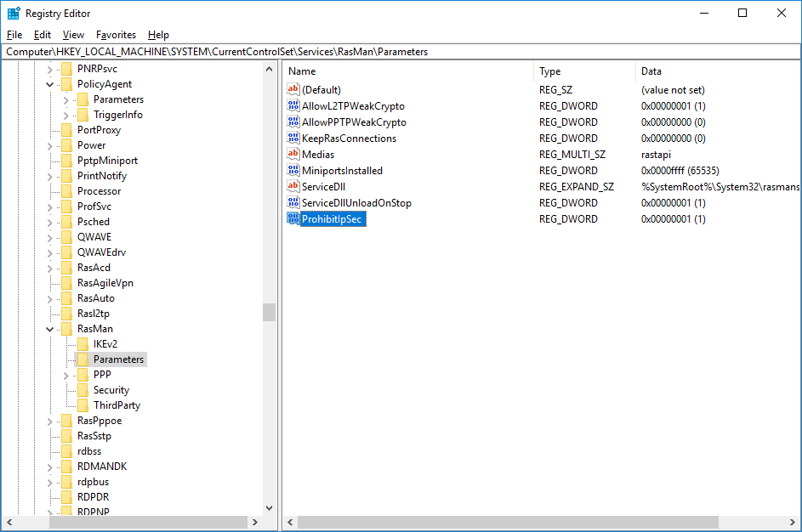
Task: Select the ProfSvc key in the tree
Action: coord(94,207)
